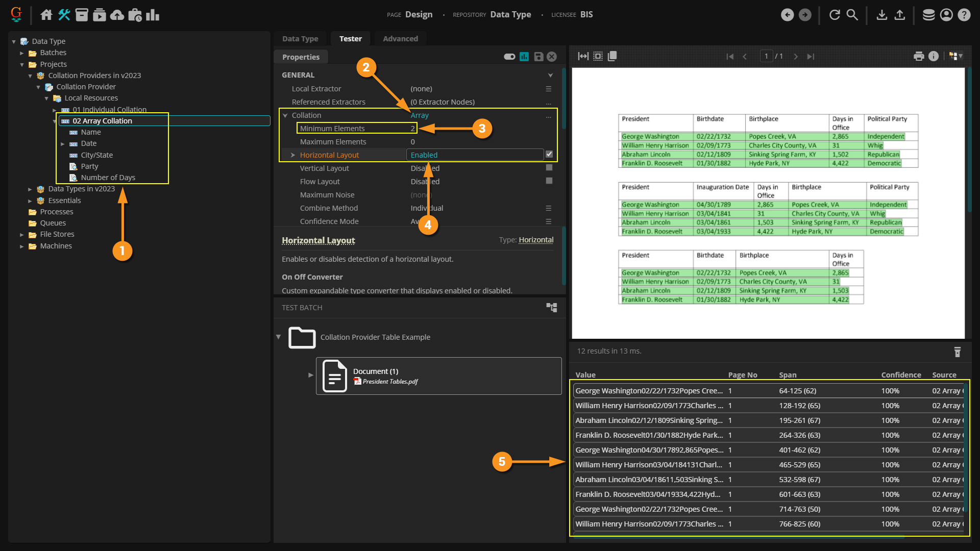Image resolution: width=980 pixels, height=551 pixels.
Task: Clear results with the trash icon
Action: click(958, 352)
